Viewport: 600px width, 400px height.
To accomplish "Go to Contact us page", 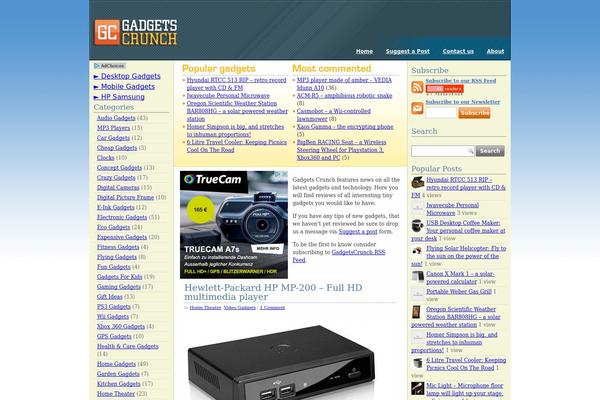I will point(458,51).
